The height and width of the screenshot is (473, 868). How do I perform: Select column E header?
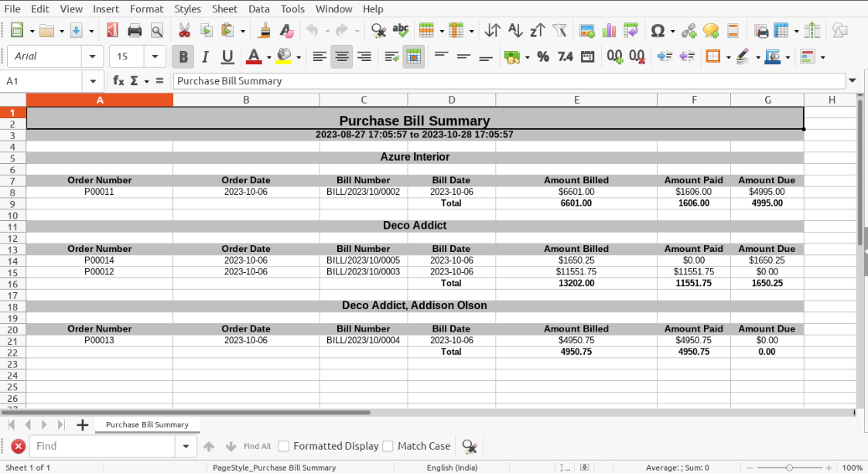[x=576, y=100]
